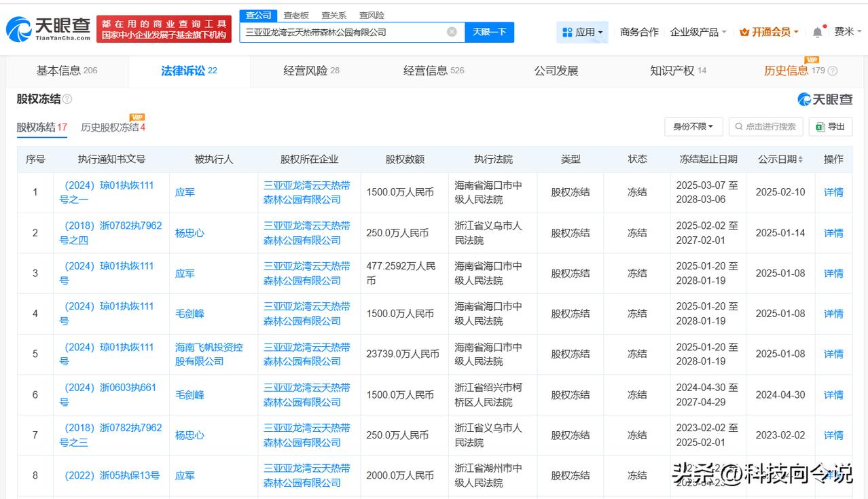Click the 2024-04-30 publication date cell
Image resolution: width=868 pixels, height=499 pixels.
click(x=780, y=394)
